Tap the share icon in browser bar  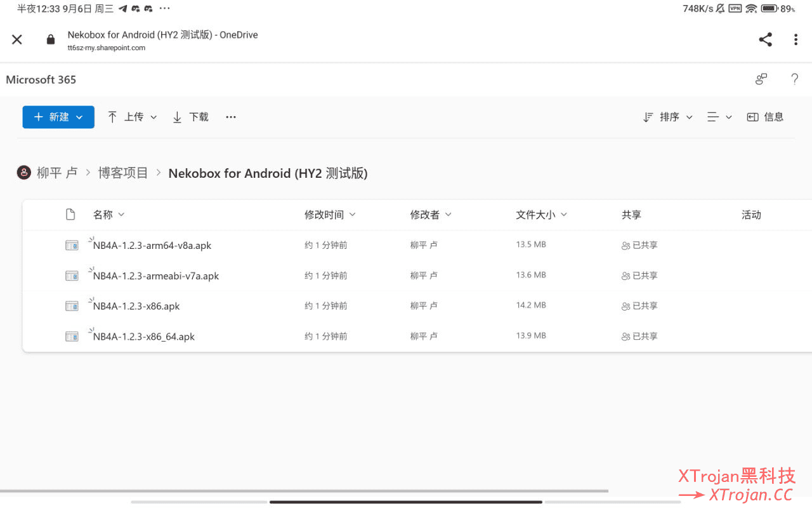[765, 39]
